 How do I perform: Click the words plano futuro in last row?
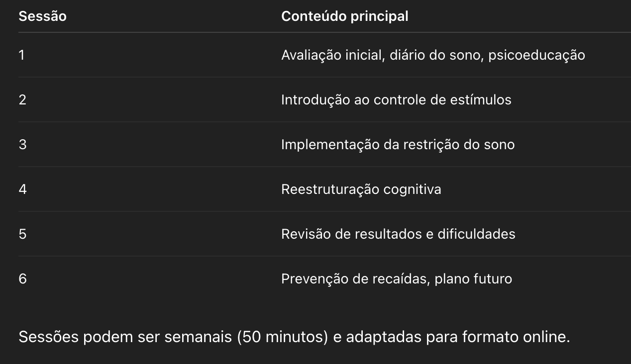pyautogui.click(x=473, y=279)
